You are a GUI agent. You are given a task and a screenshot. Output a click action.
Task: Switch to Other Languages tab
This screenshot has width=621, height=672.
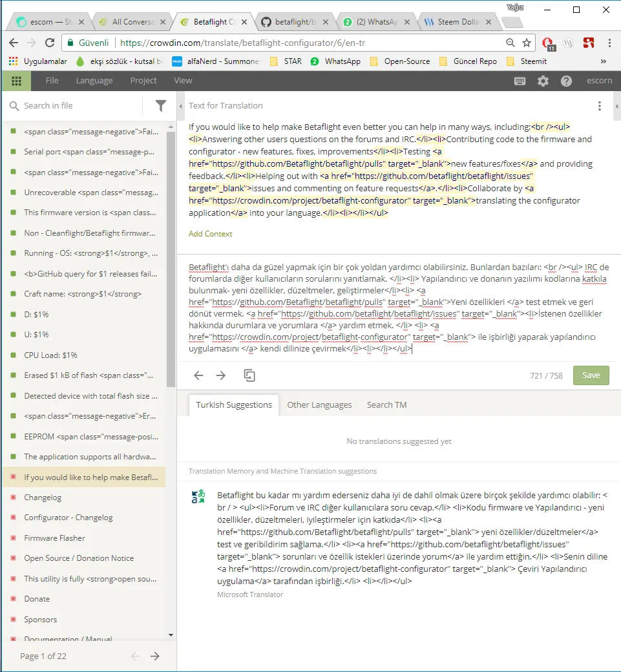(x=319, y=405)
